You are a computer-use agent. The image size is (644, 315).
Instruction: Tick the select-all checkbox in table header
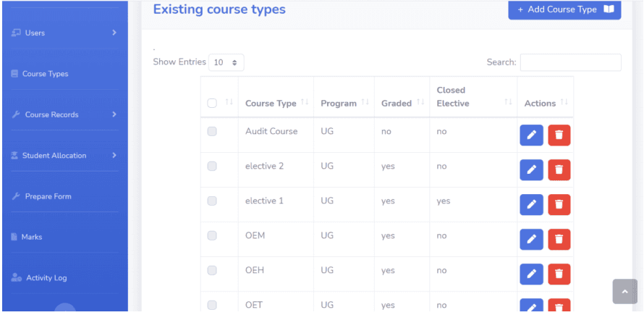(212, 104)
